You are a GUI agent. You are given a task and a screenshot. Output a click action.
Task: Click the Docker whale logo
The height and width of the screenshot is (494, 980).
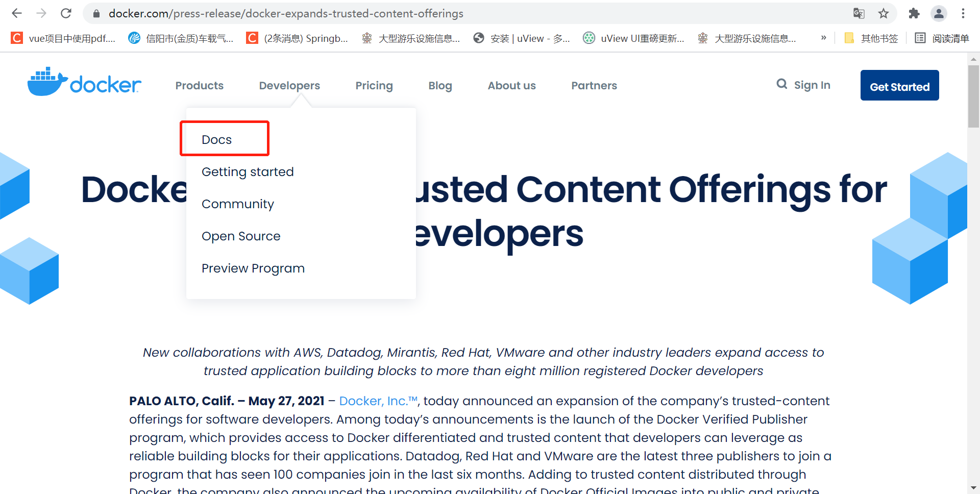[x=84, y=82]
